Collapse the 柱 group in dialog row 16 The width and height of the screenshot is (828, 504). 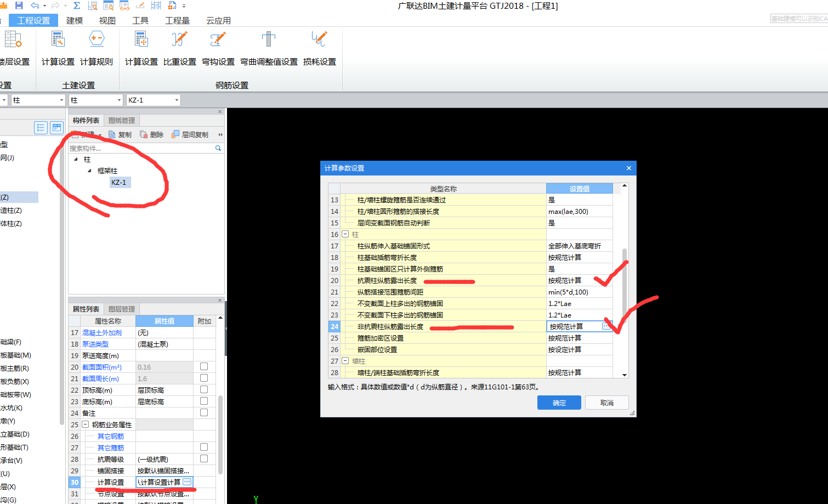click(x=345, y=234)
